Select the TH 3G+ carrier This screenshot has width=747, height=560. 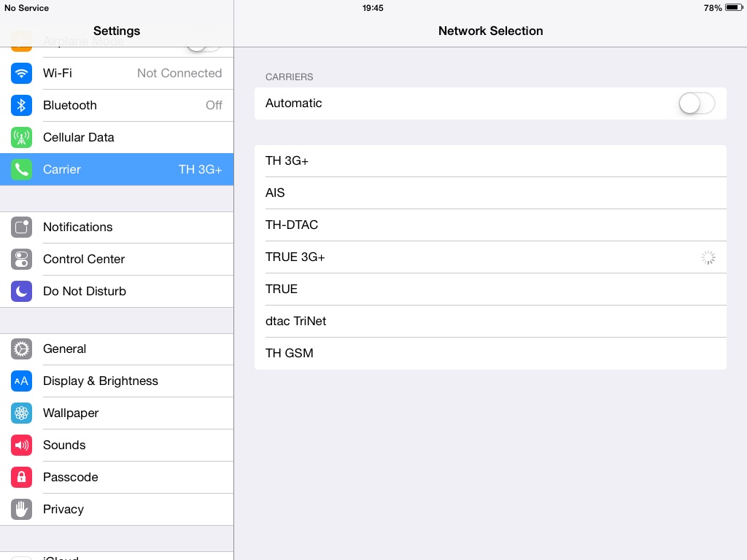[490, 161]
